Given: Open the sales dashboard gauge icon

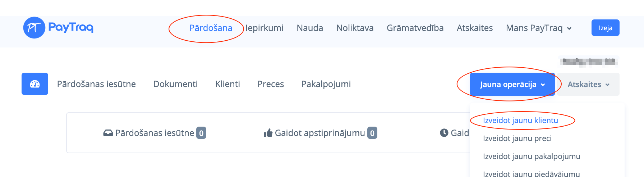Looking at the screenshot, I should (x=35, y=84).
